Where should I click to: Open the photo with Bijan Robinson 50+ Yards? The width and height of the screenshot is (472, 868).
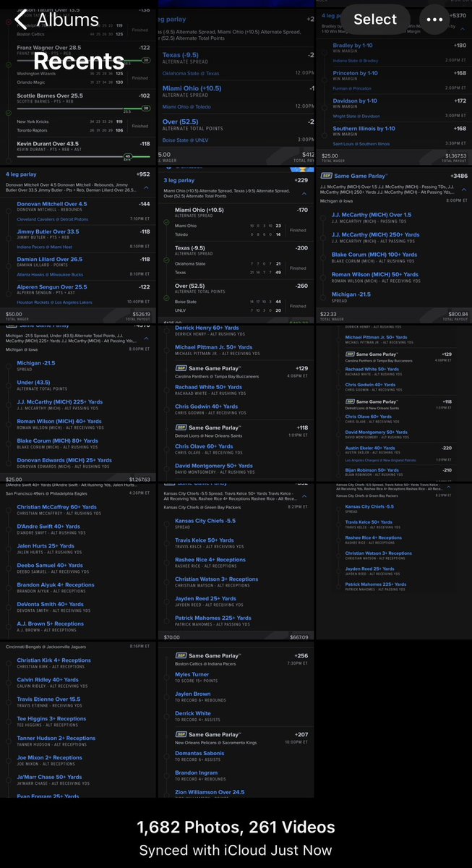pos(394,404)
